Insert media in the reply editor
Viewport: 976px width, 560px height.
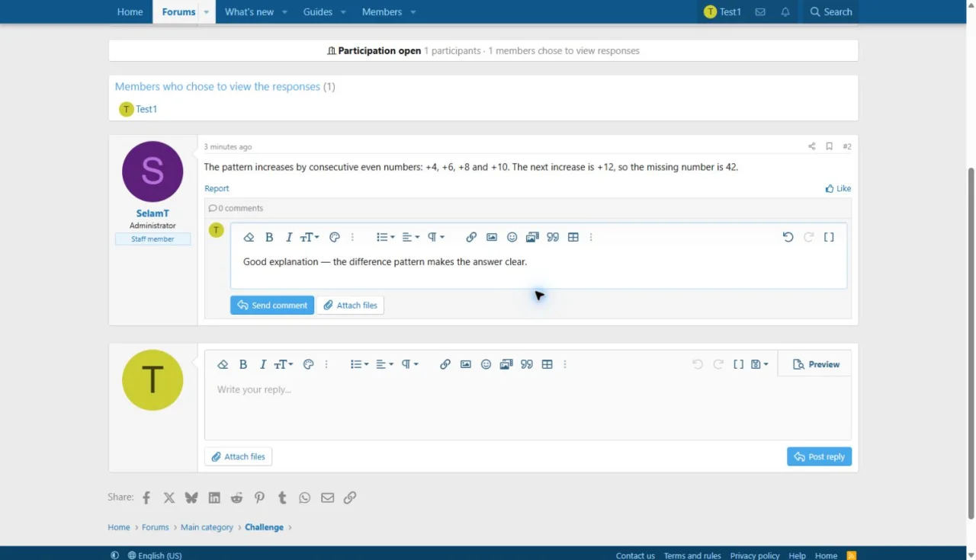click(506, 365)
